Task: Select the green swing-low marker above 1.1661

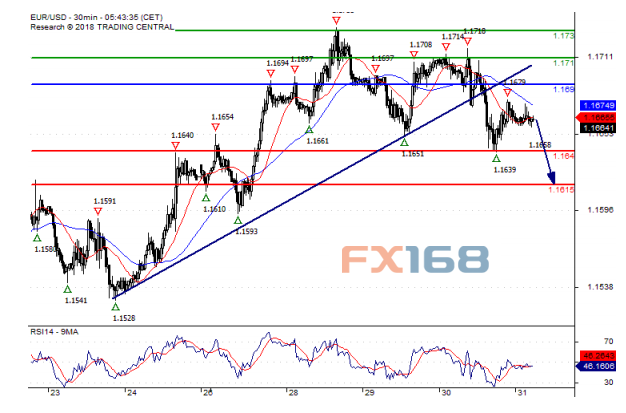Action: (309, 130)
